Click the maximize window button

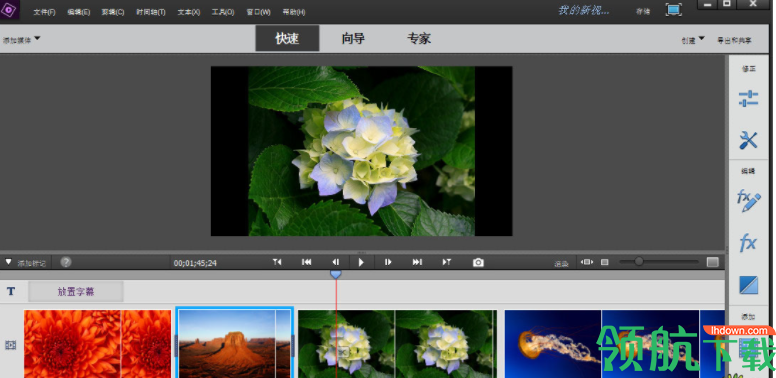point(727,4)
